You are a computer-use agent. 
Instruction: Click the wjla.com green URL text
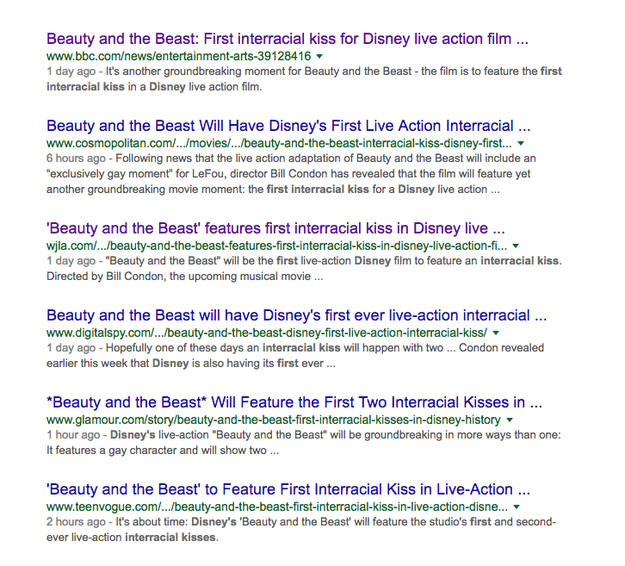[277, 246]
